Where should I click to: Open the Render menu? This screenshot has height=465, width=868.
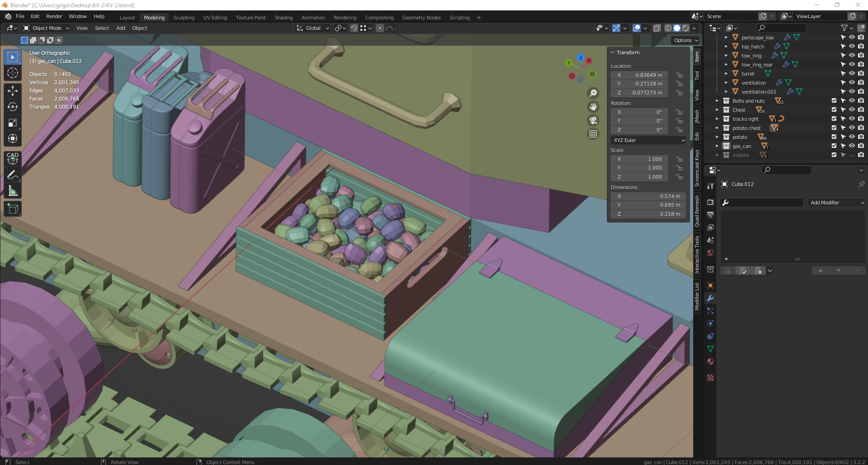coord(54,16)
